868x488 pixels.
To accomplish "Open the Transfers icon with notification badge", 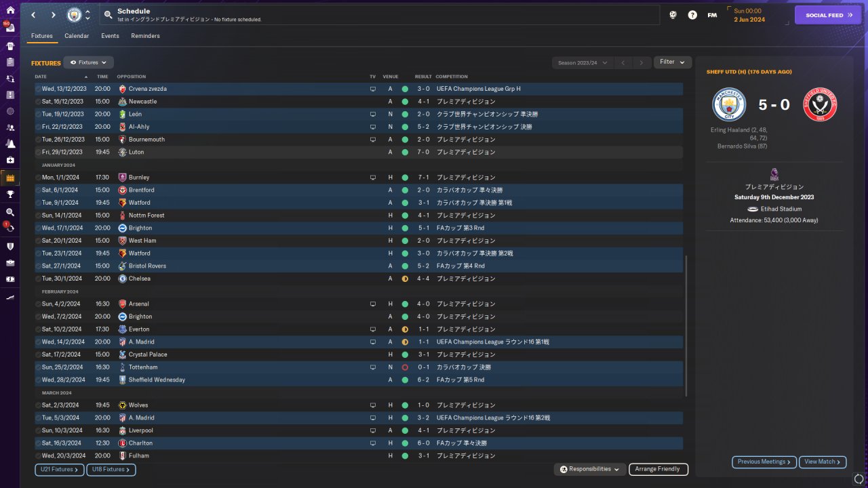I will (x=9, y=228).
